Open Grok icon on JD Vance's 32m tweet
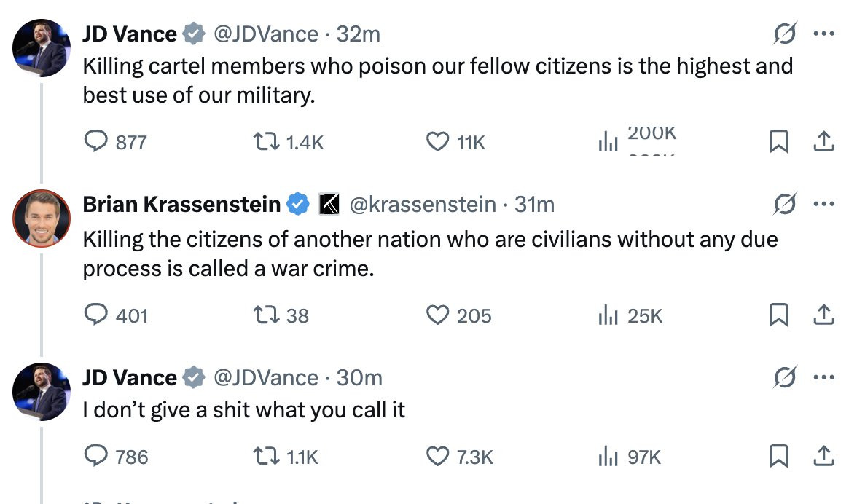Image resolution: width=857 pixels, height=504 pixels. pyautogui.click(x=785, y=34)
